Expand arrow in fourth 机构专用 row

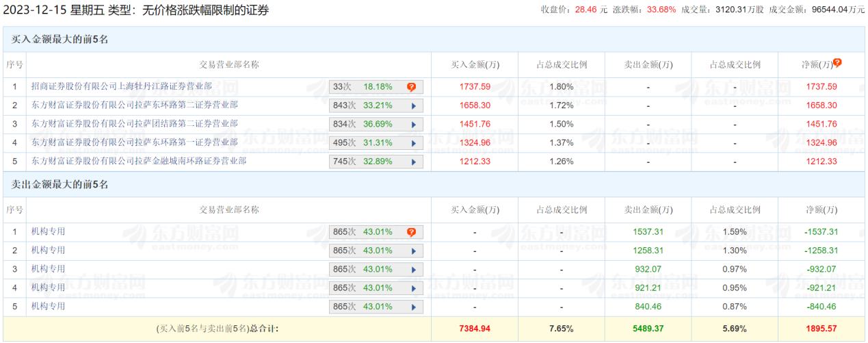tap(413, 288)
